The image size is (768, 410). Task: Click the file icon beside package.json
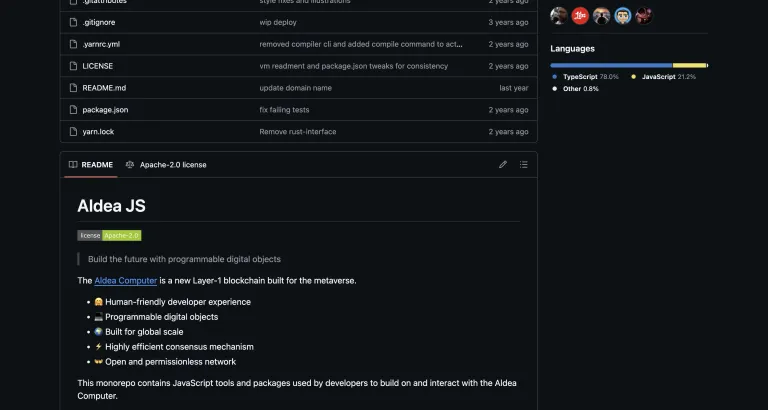coord(73,109)
